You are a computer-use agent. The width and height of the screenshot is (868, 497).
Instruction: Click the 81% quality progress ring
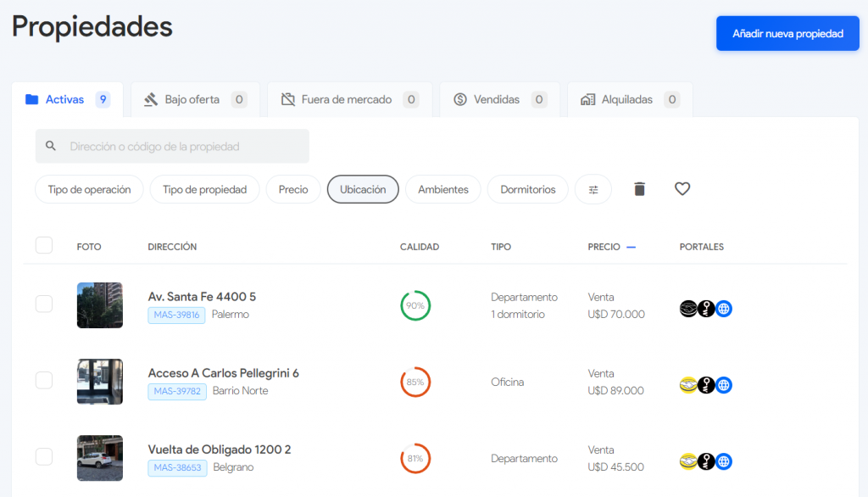coord(415,458)
